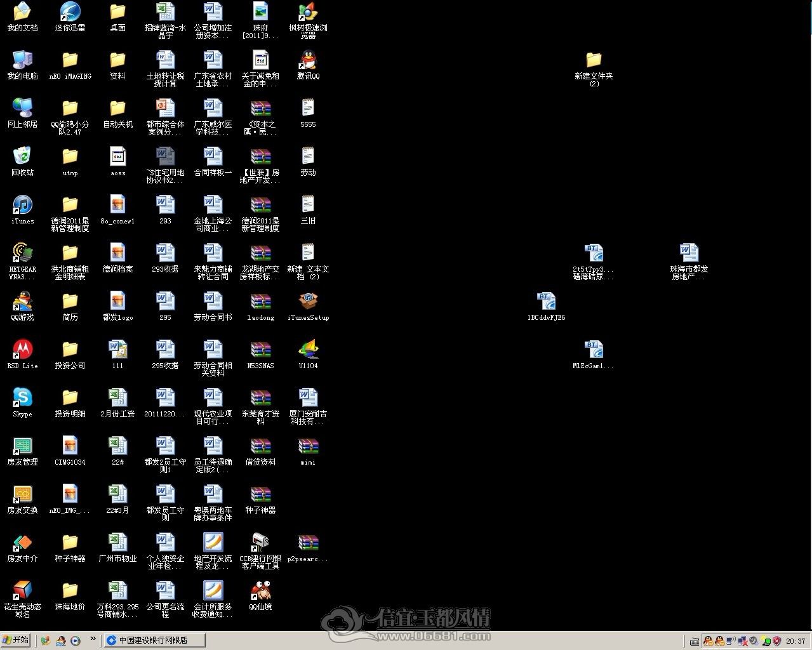The width and height of the screenshot is (812, 650).
Task: Launch the QQ仙境 game shortcut
Action: [x=260, y=595]
